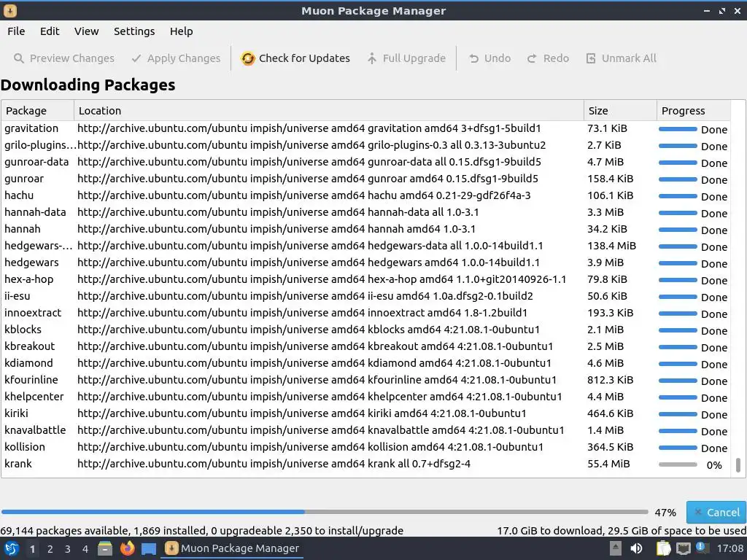The width and height of the screenshot is (747, 560).
Task: Select the innoextract package name
Action: tap(33, 313)
